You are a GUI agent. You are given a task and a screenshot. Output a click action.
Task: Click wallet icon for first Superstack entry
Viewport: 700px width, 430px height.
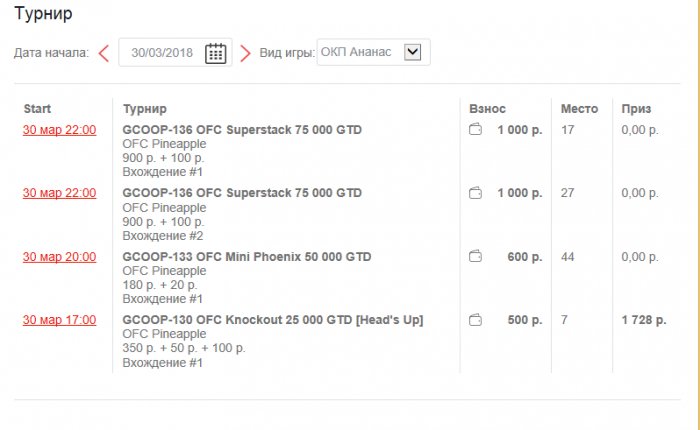[476, 130]
